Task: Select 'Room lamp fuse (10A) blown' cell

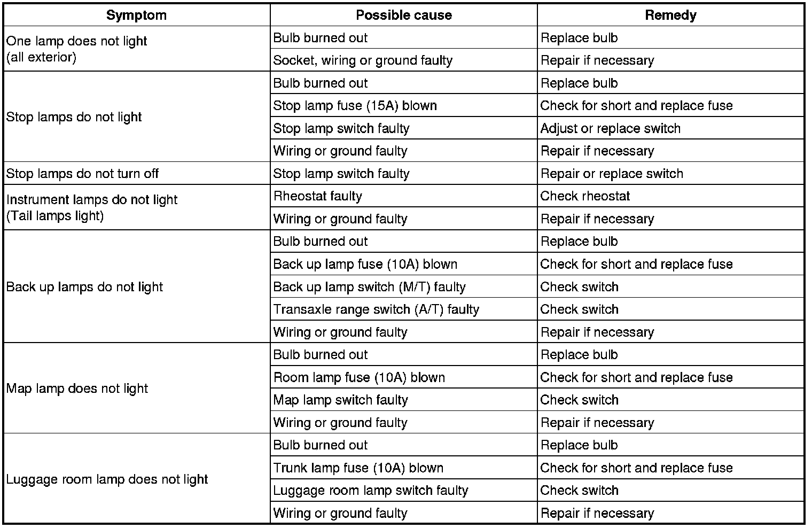Action: click(359, 377)
